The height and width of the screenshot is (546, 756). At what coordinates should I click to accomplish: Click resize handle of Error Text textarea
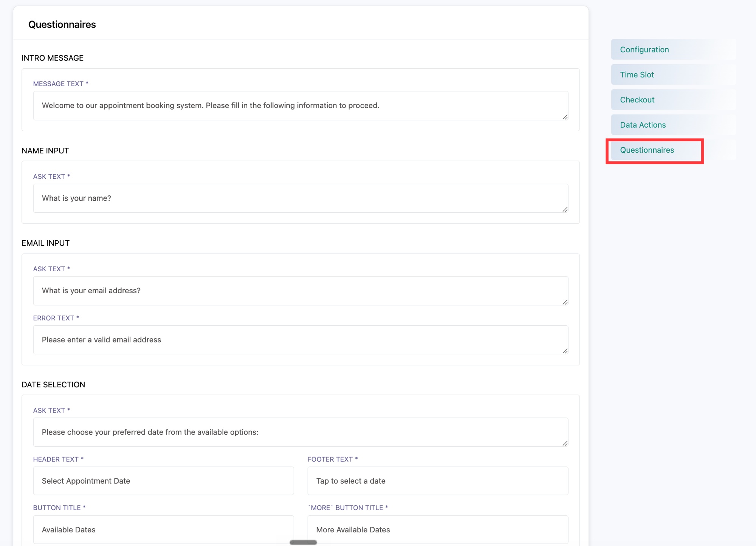tap(565, 351)
